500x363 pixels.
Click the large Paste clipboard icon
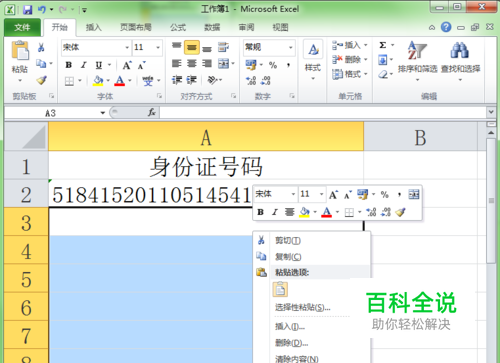(x=20, y=50)
